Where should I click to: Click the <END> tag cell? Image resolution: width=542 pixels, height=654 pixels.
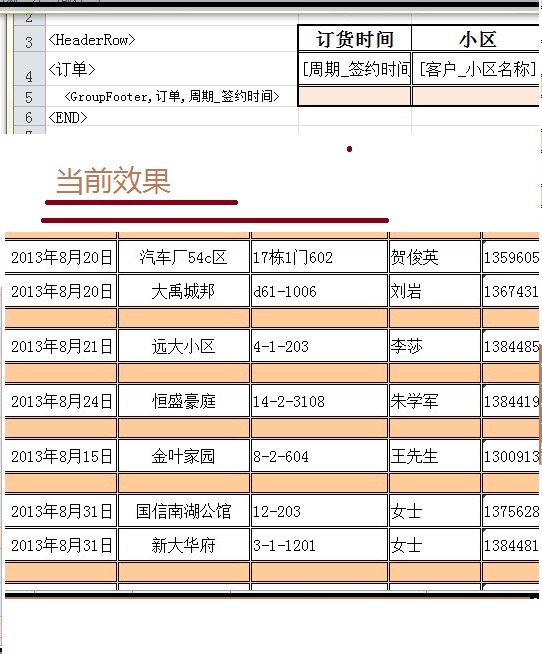[171, 117]
